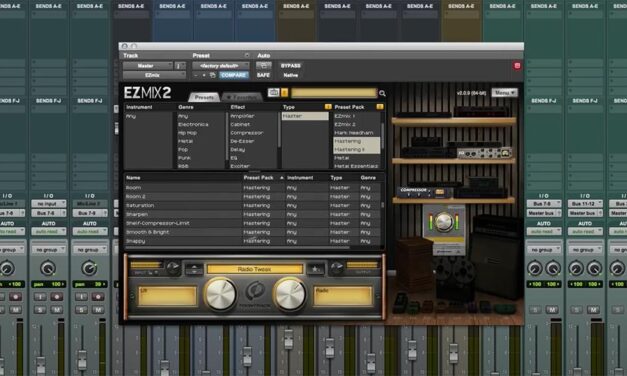Reset the Preset Pack filter with its yellow button

coord(380,107)
